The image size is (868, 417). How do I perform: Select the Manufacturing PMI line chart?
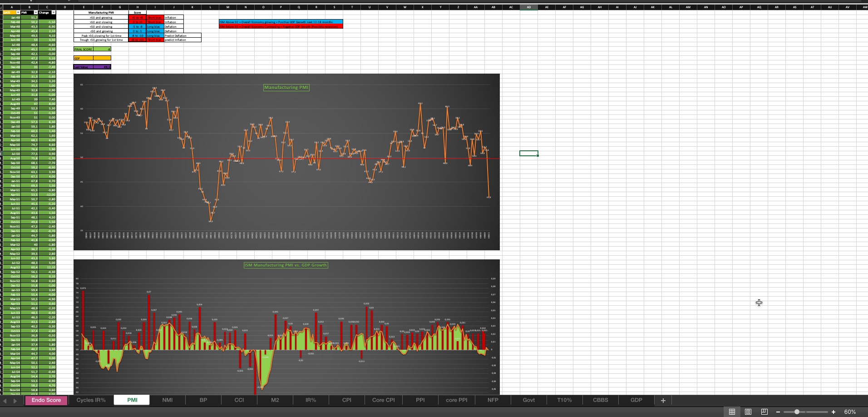pyautogui.click(x=286, y=162)
